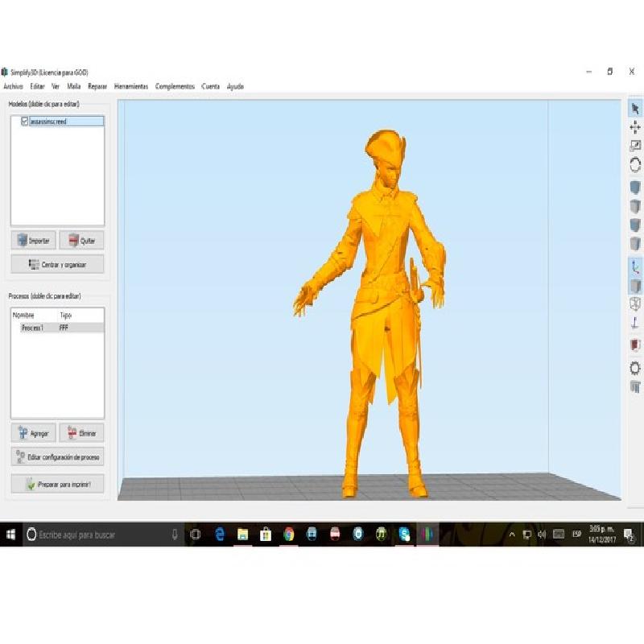This screenshot has width=644, height=644.
Task: Open File Explorer from taskbar
Action: (243, 535)
